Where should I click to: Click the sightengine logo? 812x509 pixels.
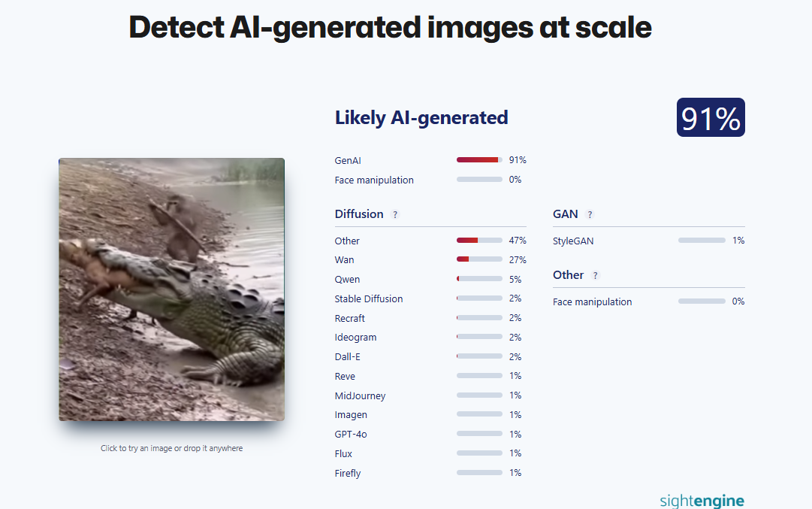point(702,501)
